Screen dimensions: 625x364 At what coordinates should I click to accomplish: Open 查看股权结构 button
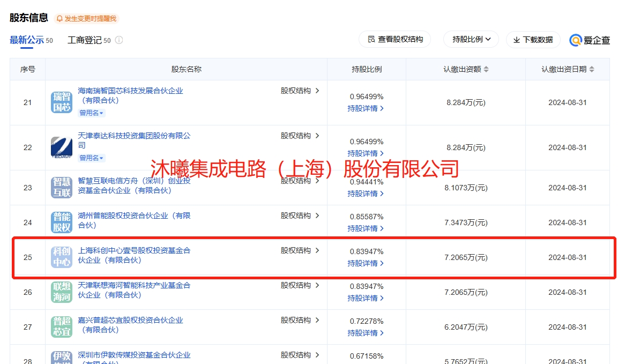pyautogui.click(x=395, y=40)
